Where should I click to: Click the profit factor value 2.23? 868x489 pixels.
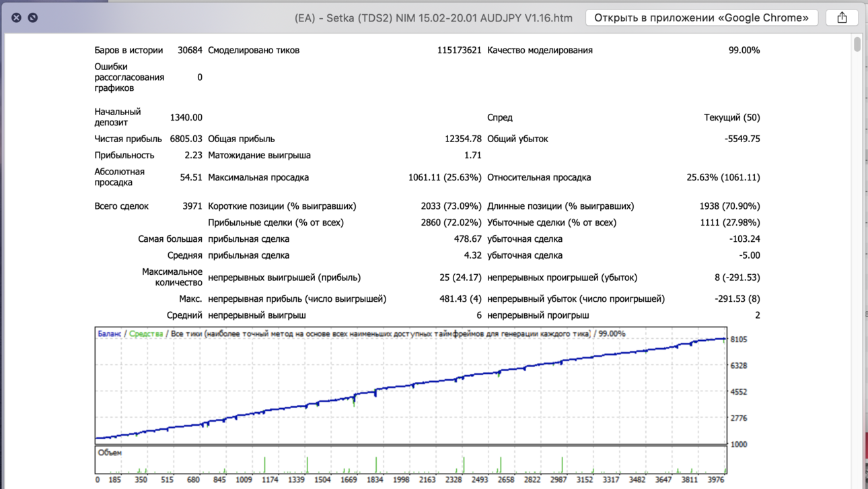pos(193,155)
